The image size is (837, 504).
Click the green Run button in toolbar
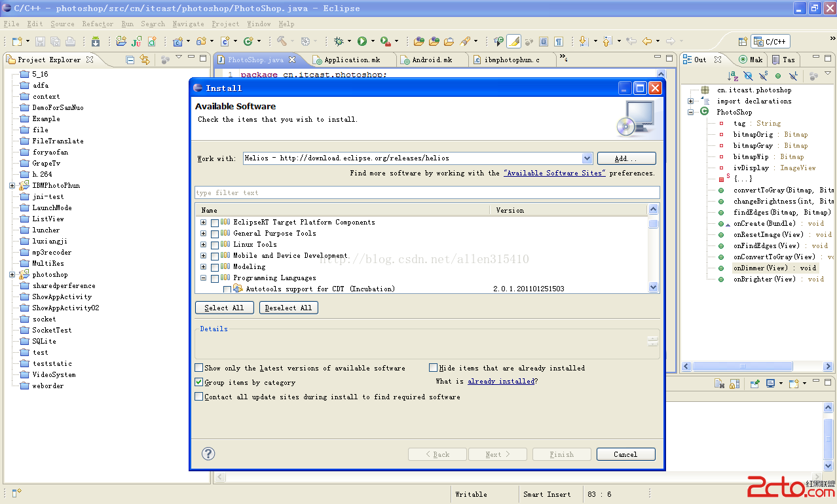tap(362, 41)
